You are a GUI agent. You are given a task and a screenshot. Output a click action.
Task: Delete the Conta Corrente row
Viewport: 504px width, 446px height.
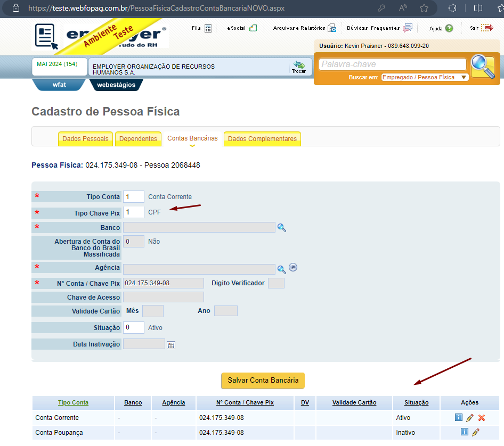click(x=482, y=418)
